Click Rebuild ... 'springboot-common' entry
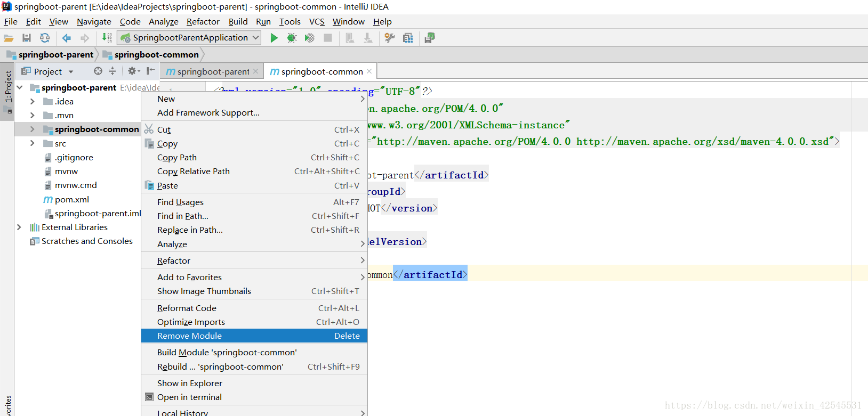The height and width of the screenshot is (416, 868). click(x=254, y=366)
